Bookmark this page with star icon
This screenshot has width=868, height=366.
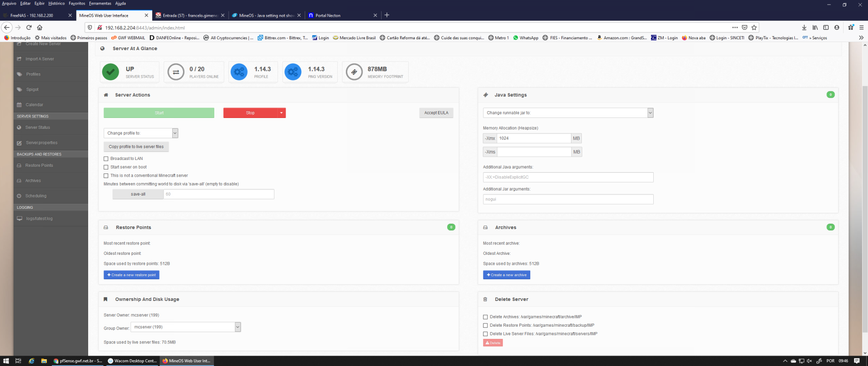pyautogui.click(x=754, y=28)
